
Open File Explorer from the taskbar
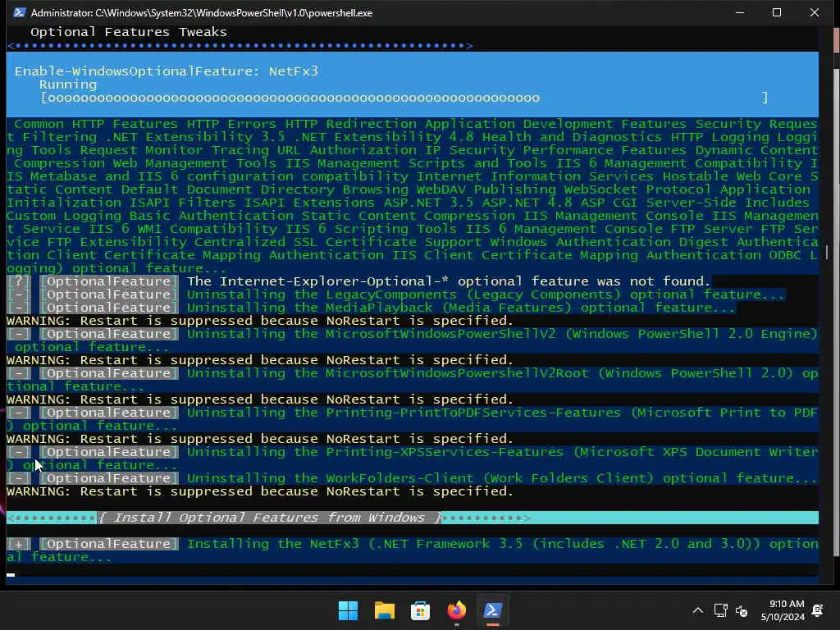pyautogui.click(x=384, y=610)
